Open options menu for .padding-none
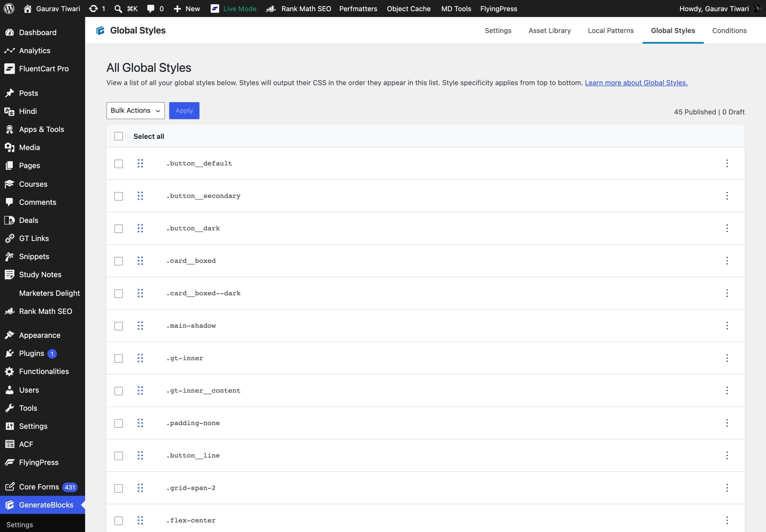This screenshot has height=532, width=766. (x=727, y=423)
